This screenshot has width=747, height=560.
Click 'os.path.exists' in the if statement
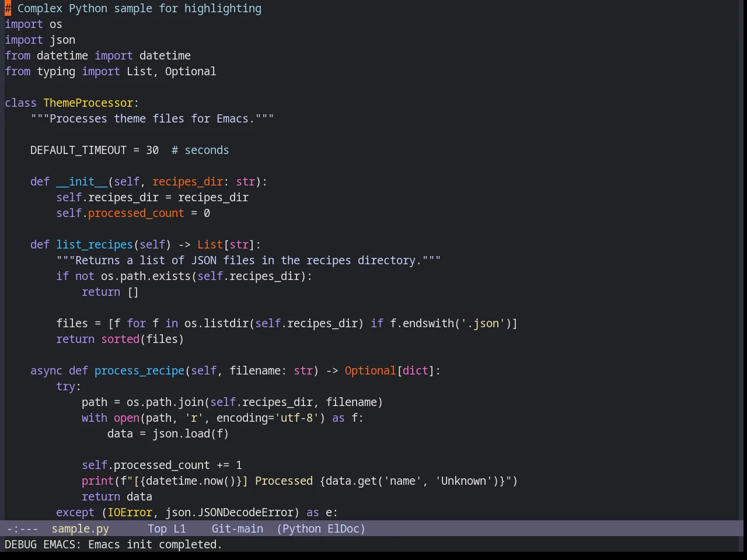pyautogui.click(x=146, y=276)
